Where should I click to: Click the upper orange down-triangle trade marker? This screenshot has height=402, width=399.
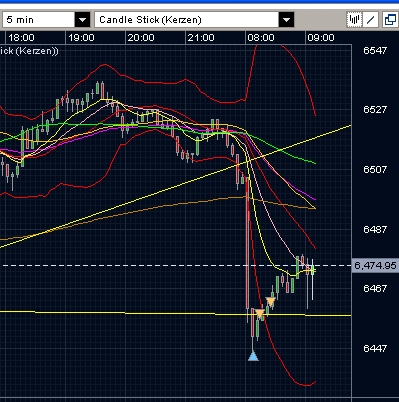(270, 302)
